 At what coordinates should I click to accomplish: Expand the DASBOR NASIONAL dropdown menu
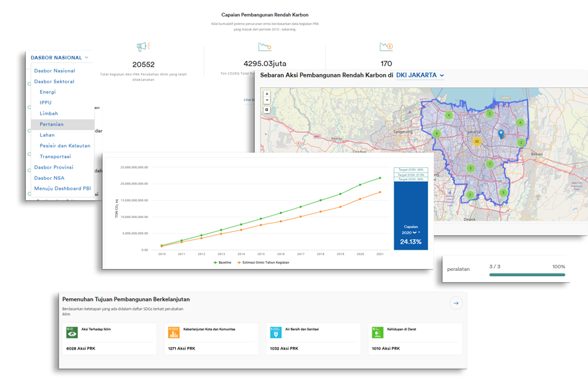pos(60,58)
